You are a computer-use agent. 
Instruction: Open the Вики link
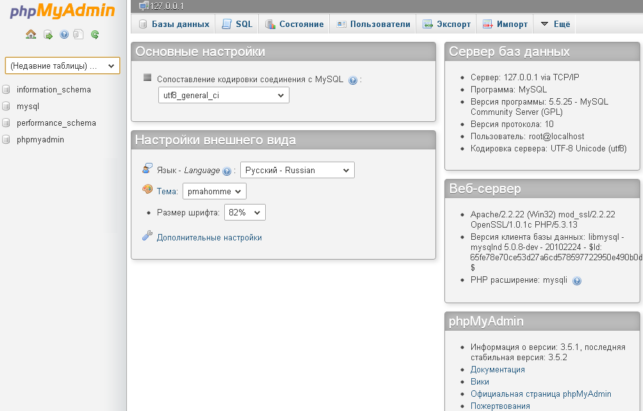tap(480, 382)
